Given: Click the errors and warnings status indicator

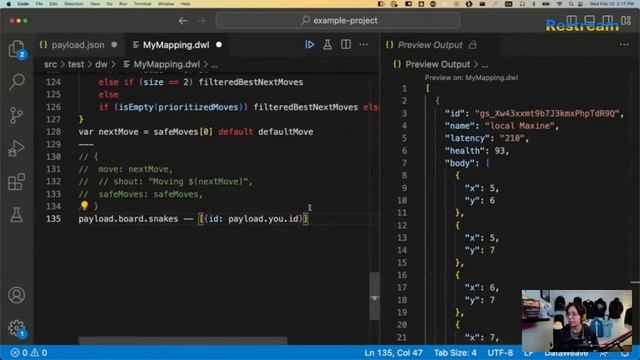Looking at the screenshot, I should point(29,352).
